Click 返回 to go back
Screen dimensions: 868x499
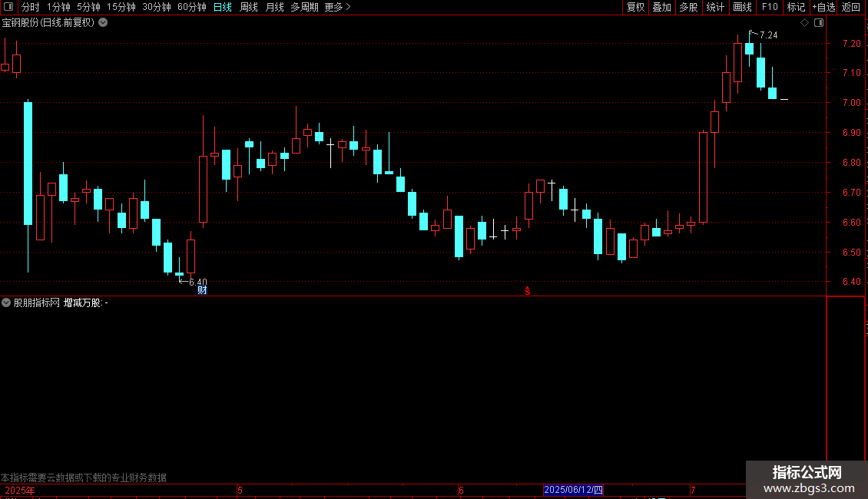pos(851,7)
